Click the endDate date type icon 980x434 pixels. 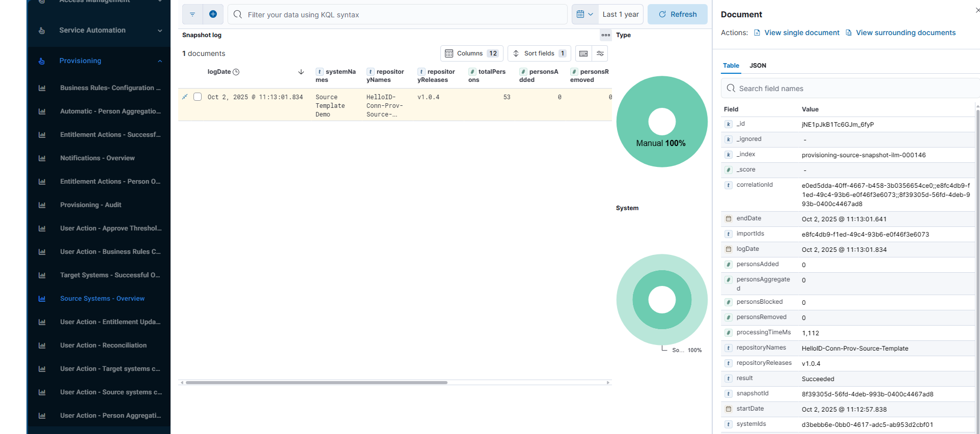[x=729, y=219]
